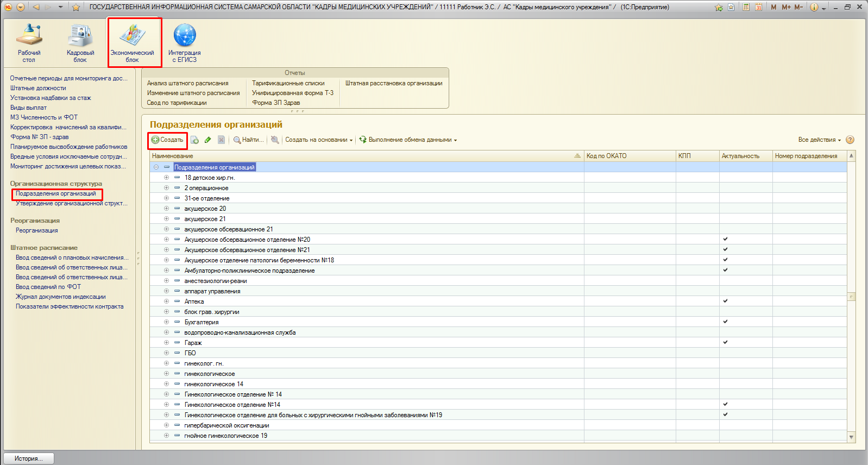The image size is (868, 465).
Task: Expand the Бухгалтерия tree node
Action: pyautogui.click(x=166, y=322)
